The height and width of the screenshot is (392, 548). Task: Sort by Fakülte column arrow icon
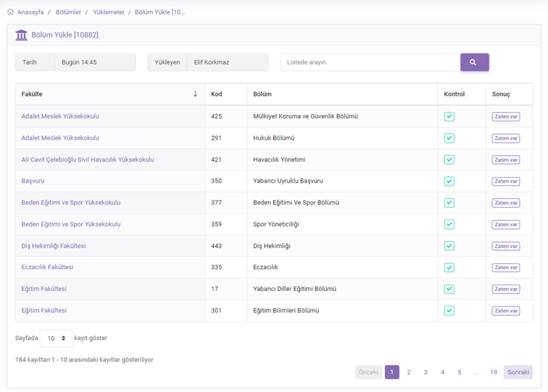coord(195,94)
